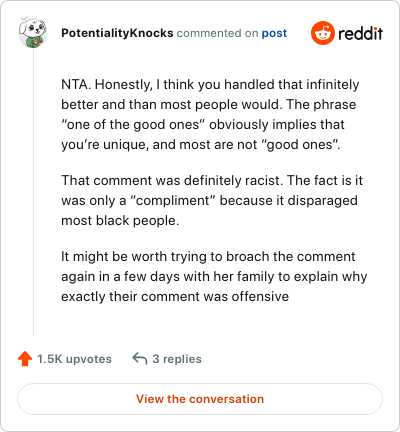400x432 pixels.
Task: Click the reply arrow icon
Action: 140,359
